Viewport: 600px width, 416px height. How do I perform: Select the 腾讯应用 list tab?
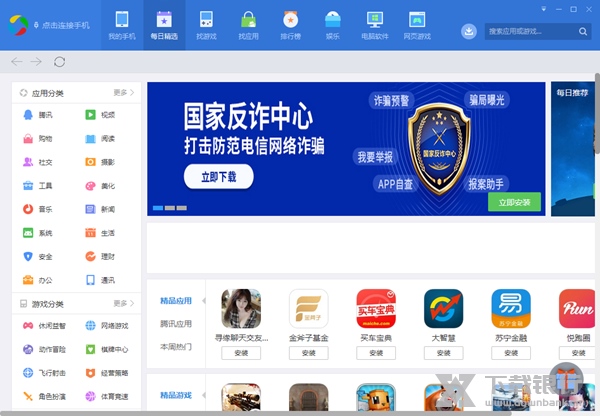pyautogui.click(x=176, y=324)
